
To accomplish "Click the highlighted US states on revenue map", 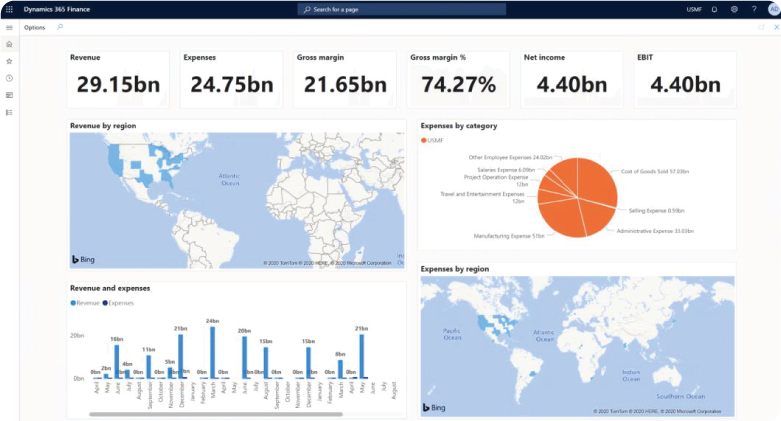I will [x=115, y=159].
